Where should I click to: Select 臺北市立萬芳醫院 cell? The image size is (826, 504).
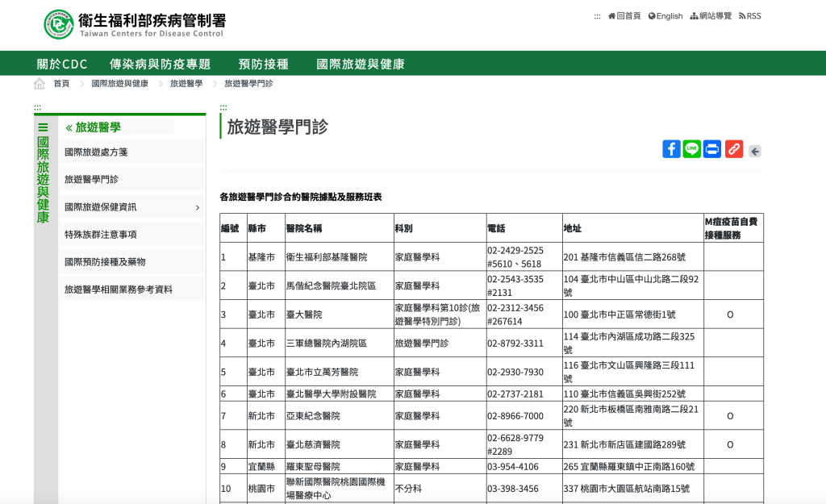coord(340,372)
